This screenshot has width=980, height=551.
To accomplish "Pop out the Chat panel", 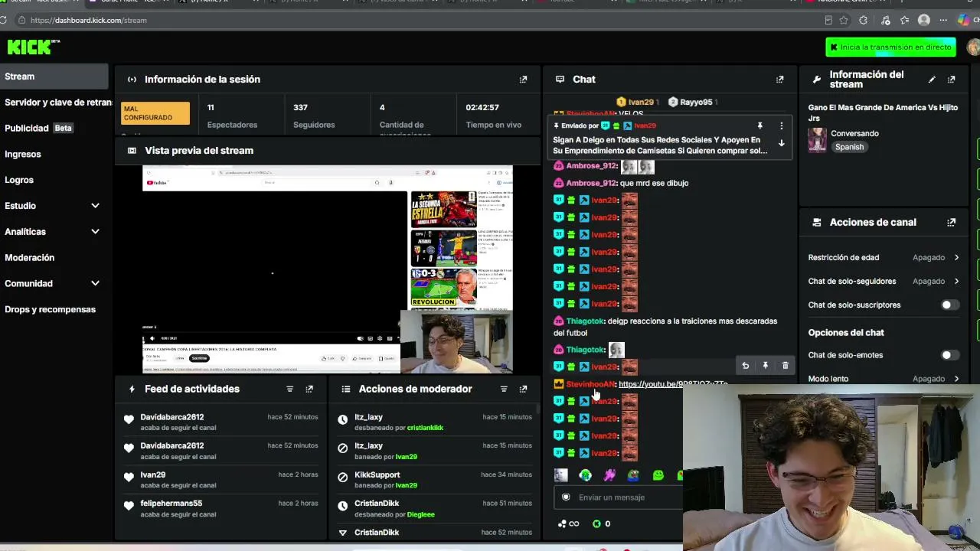I will tap(780, 80).
